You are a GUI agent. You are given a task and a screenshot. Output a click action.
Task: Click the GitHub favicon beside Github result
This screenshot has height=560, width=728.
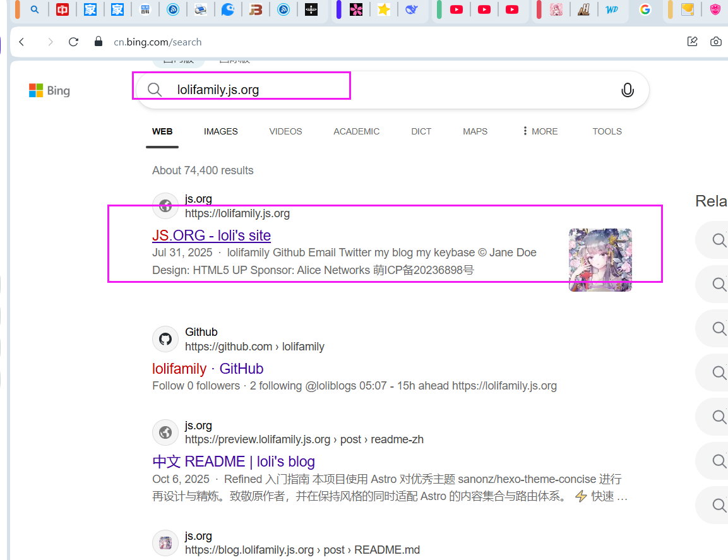(x=165, y=339)
